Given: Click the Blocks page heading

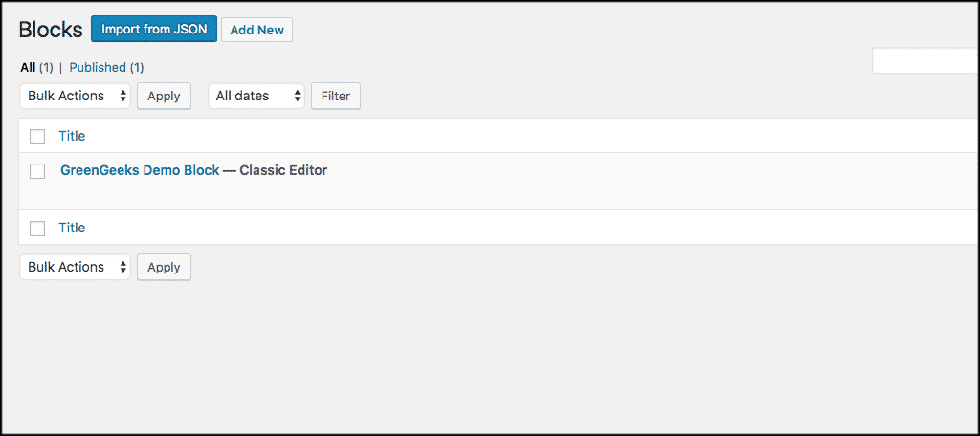Looking at the screenshot, I should 51,30.
